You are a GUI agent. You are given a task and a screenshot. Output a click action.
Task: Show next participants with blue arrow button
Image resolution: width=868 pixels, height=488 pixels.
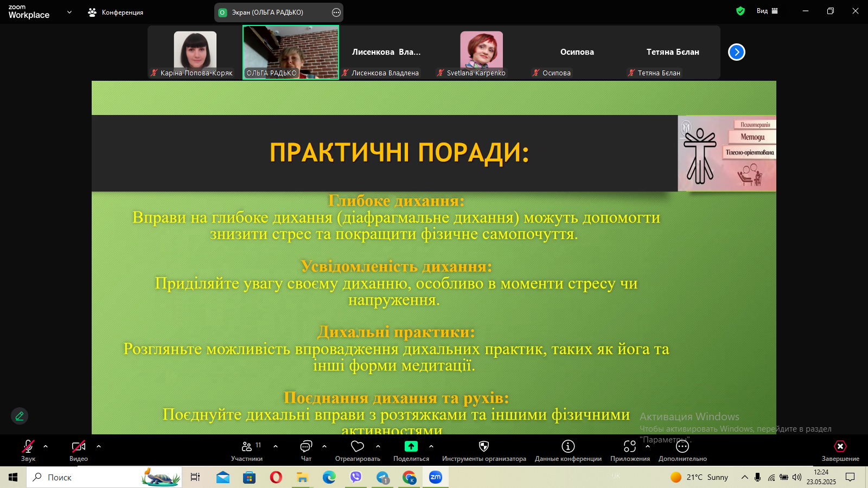pyautogui.click(x=737, y=52)
